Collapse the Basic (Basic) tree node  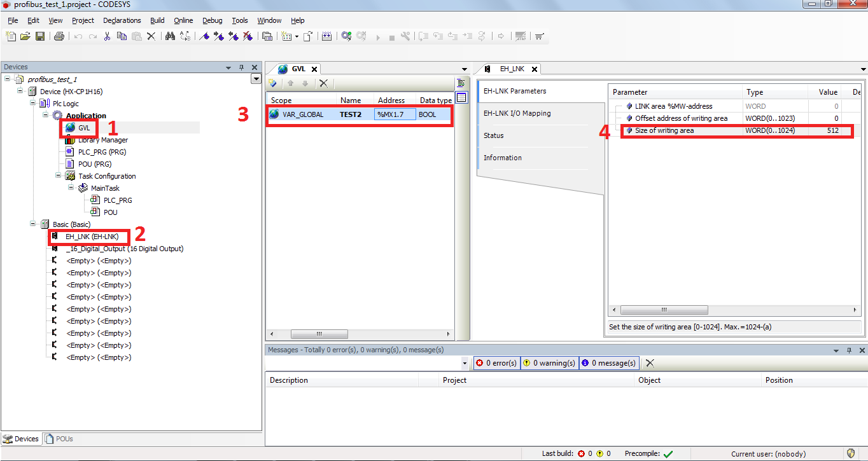(x=33, y=224)
